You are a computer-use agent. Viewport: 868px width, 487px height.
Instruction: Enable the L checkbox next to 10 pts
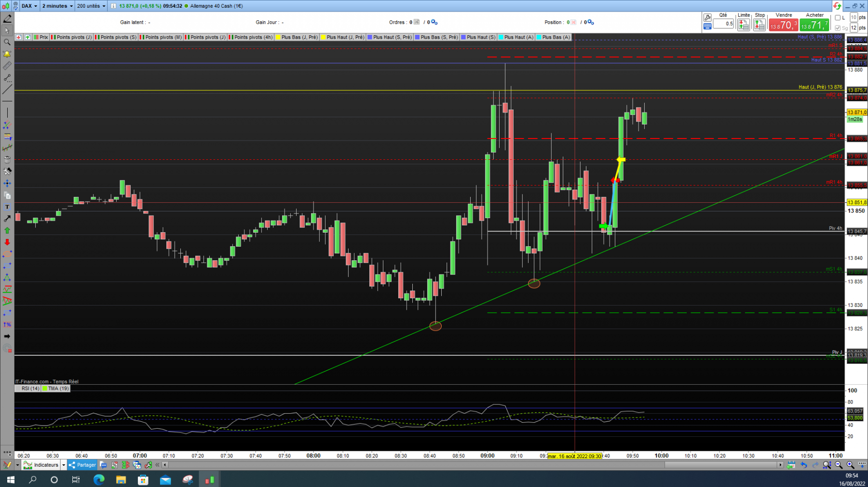[x=838, y=17]
